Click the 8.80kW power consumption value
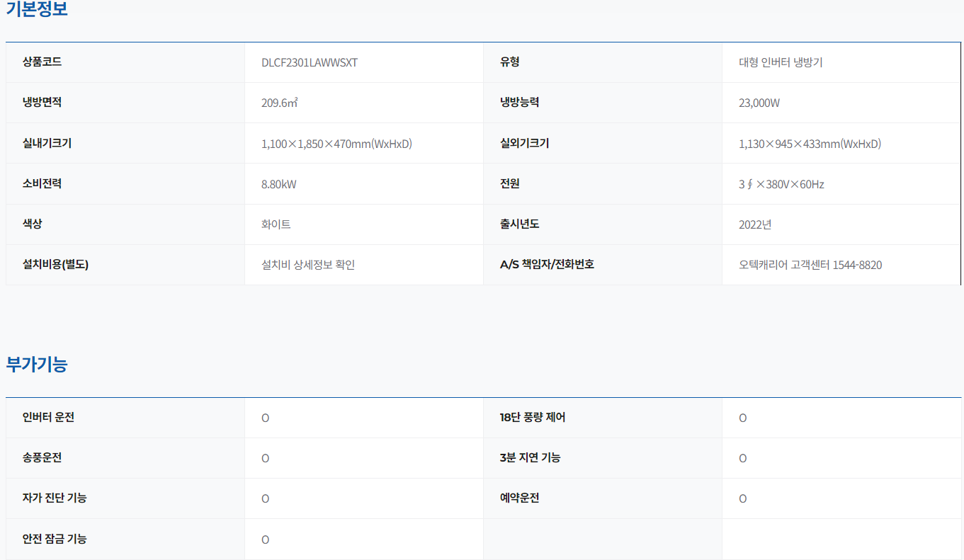Screen dimensions: 964x560 click(x=279, y=184)
